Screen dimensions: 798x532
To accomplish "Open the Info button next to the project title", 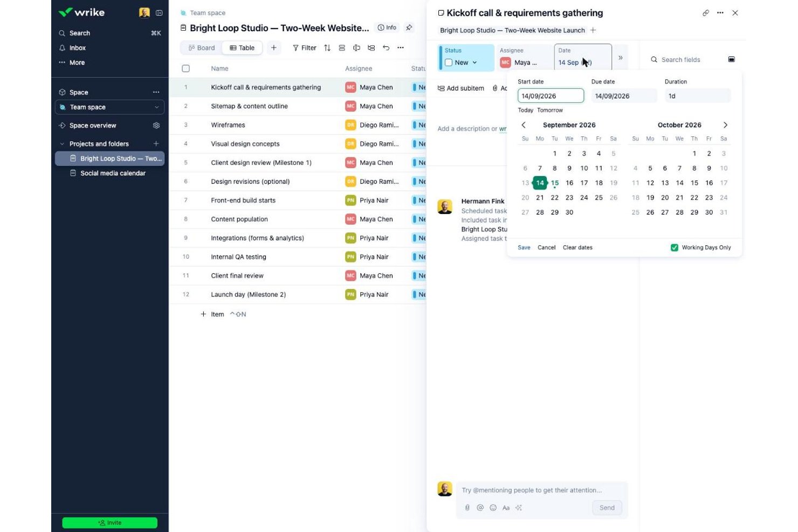I will pyautogui.click(x=387, y=27).
